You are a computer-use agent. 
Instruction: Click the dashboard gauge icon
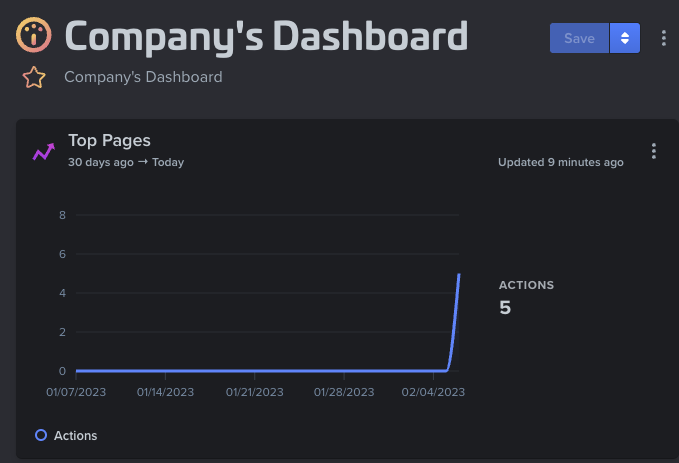click(x=34, y=35)
